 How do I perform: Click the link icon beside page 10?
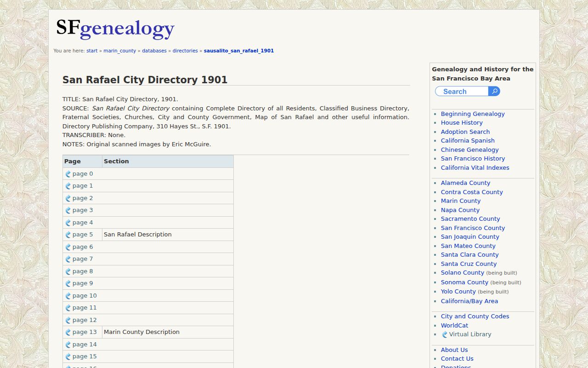coord(68,296)
